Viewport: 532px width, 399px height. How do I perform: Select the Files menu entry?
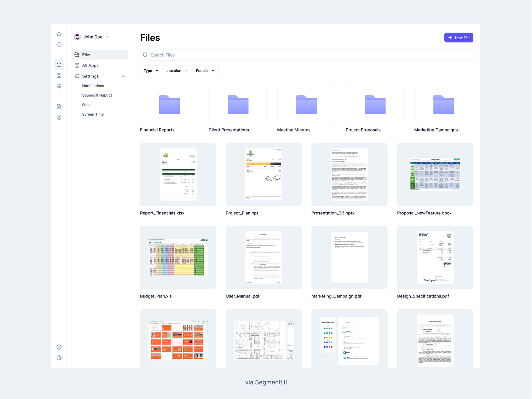point(87,54)
